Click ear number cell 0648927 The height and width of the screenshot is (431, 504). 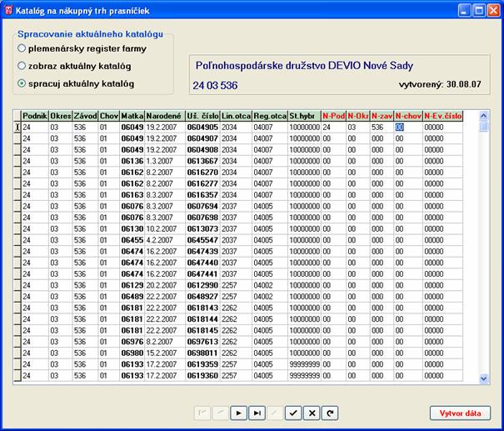(202, 297)
